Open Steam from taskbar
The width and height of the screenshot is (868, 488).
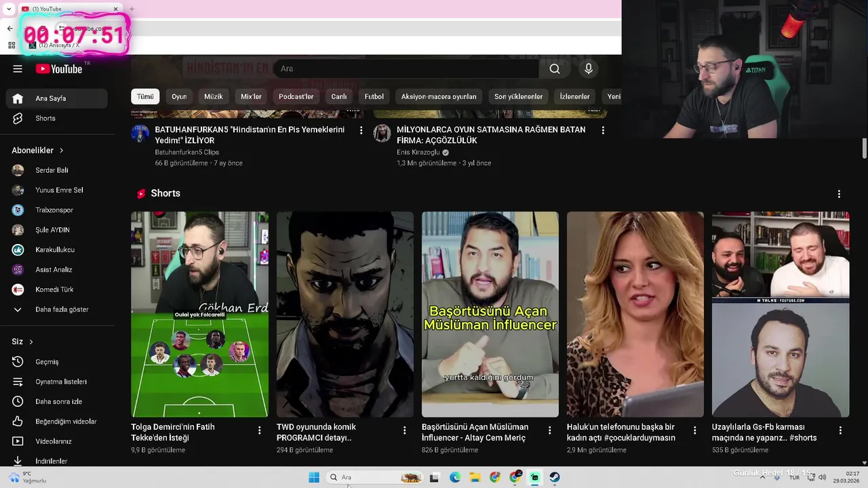(x=555, y=477)
